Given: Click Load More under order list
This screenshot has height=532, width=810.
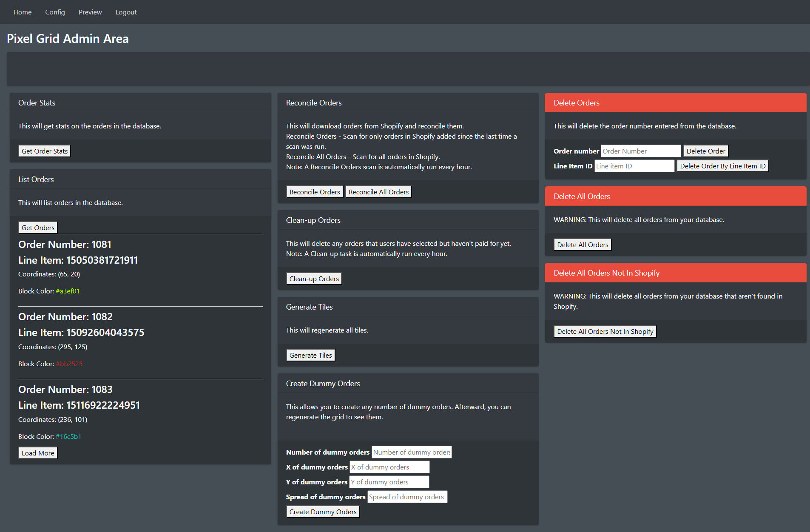Looking at the screenshot, I should [x=38, y=453].
